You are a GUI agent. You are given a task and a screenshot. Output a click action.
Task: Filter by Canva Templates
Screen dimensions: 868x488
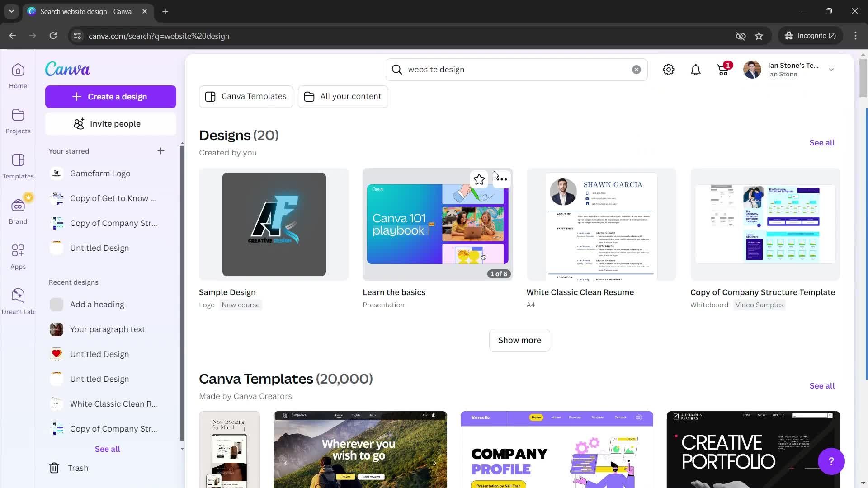click(246, 96)
